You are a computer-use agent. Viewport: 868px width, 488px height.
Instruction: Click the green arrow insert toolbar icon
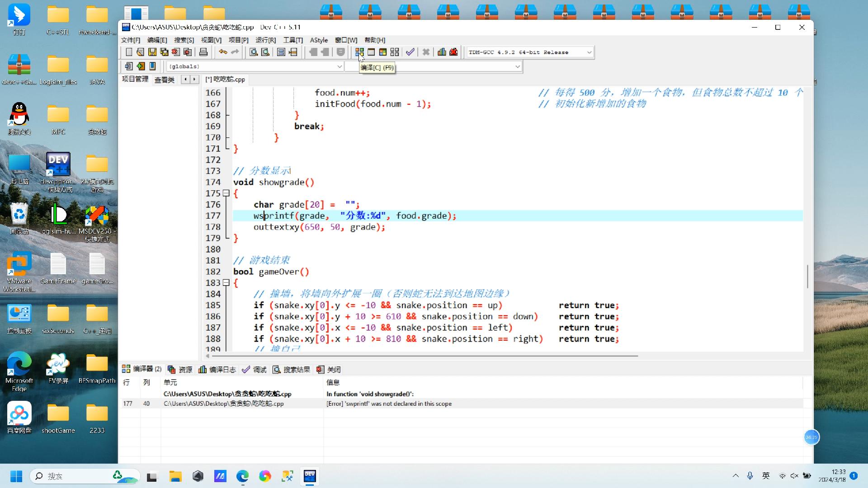(141, 66)
